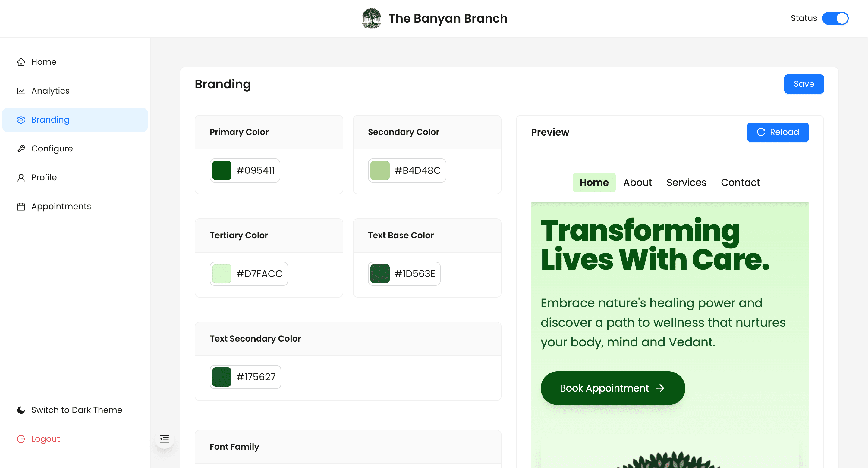868x468 pixels.
Task: Reload the preview
Action: click(778, 132)
